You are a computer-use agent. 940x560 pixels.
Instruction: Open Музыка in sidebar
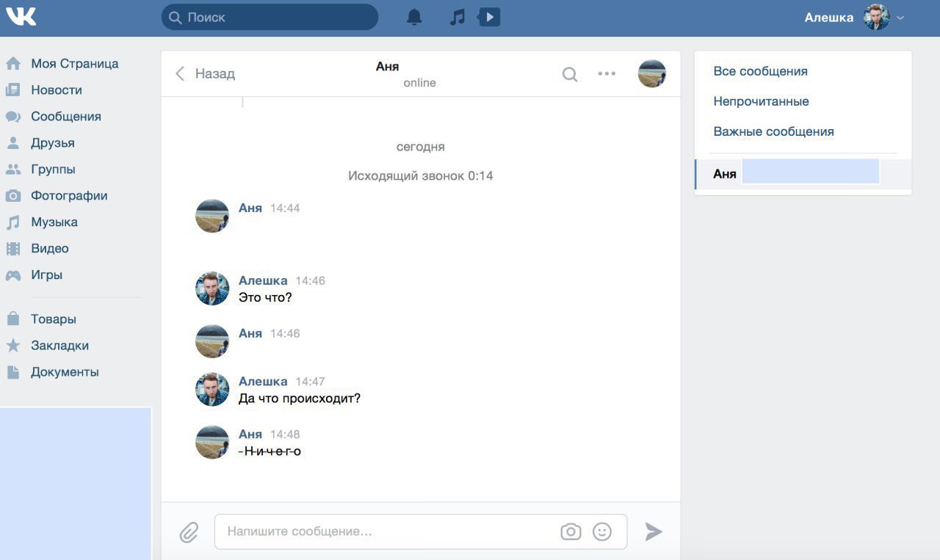(54, 222)
